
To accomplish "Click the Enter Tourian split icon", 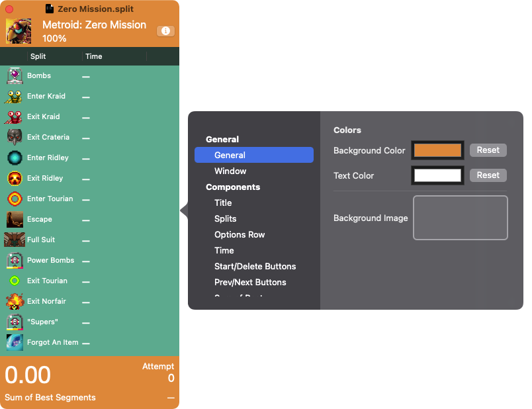I will pos(15,199).
